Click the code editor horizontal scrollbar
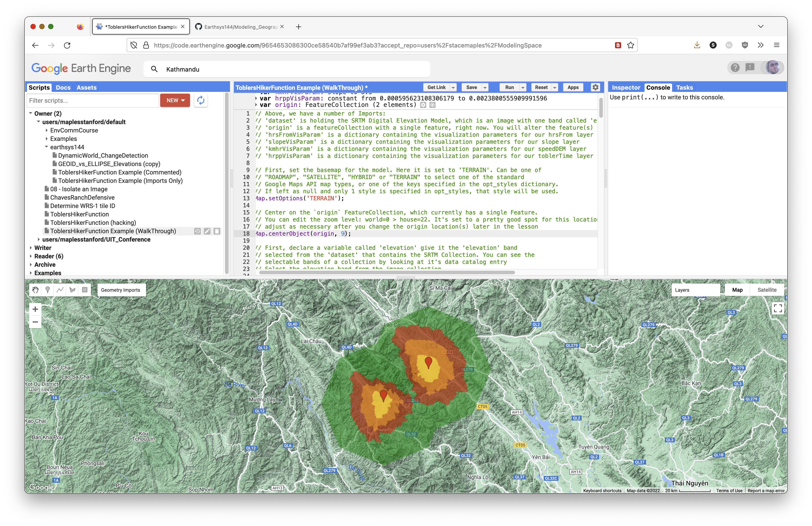The width and height of the screenshot is (812, 526). pyautogui.click(x=387, y=272)
